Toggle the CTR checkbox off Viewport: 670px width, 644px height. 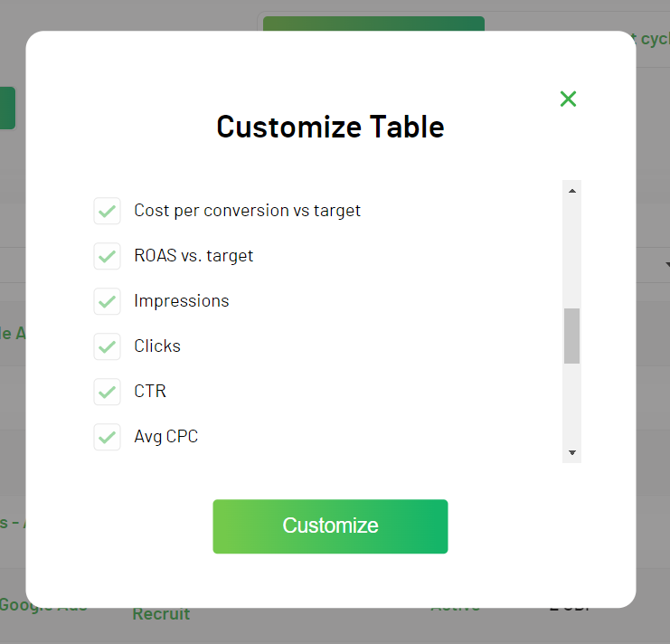pyautogui.click(x=108, y=392)
